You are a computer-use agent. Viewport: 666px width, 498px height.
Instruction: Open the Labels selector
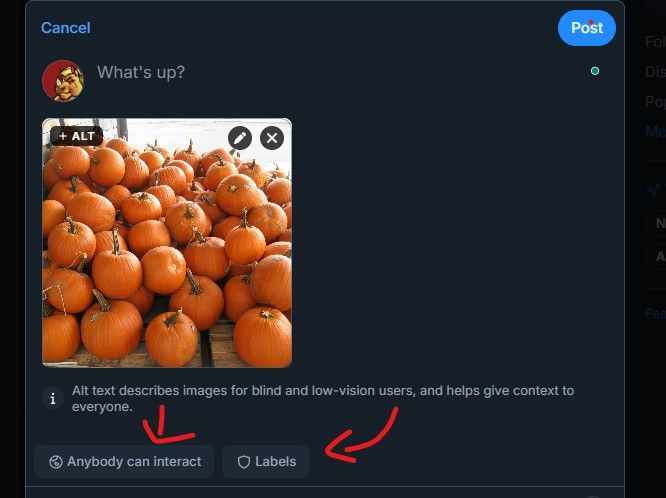click(266, 462)
